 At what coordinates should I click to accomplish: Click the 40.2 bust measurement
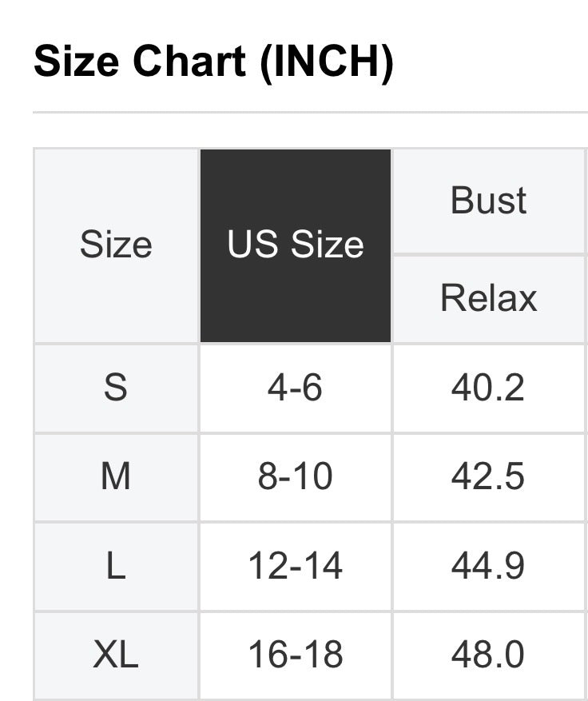[x=488, y=388]
